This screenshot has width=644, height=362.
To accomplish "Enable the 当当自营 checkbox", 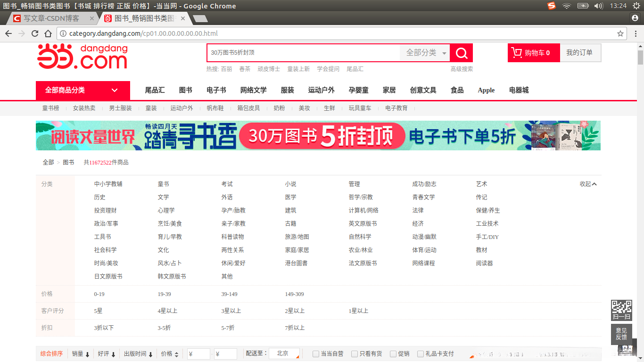I will click(316, 354).
